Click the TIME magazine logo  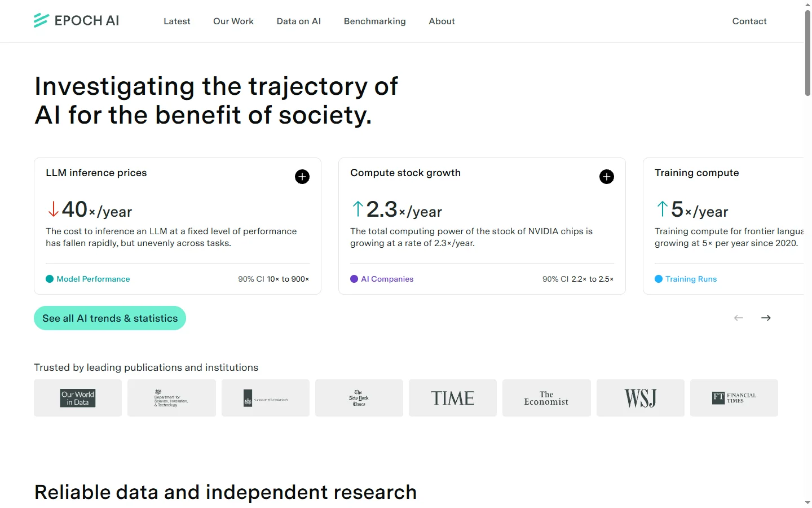tap(453, 398)
